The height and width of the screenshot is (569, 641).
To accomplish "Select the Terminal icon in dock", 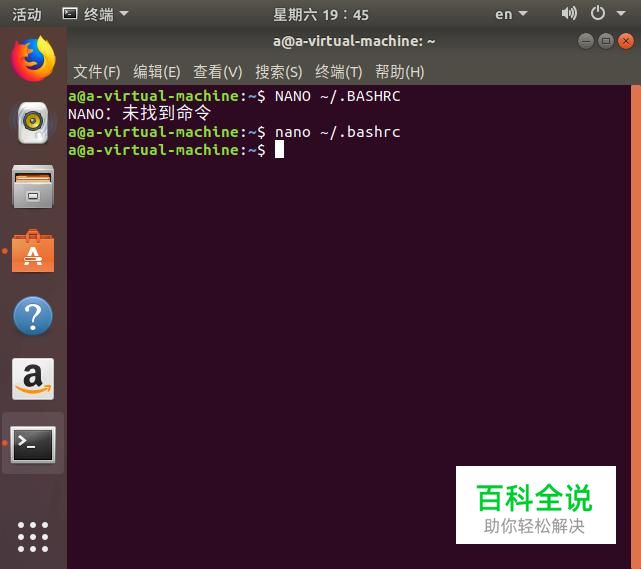I will click(x=33, y=444).
